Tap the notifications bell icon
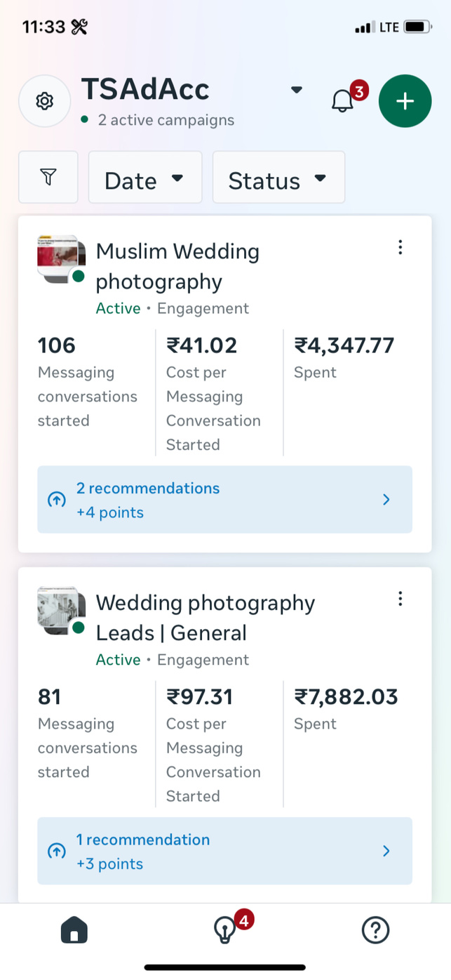 coord(343,101)
